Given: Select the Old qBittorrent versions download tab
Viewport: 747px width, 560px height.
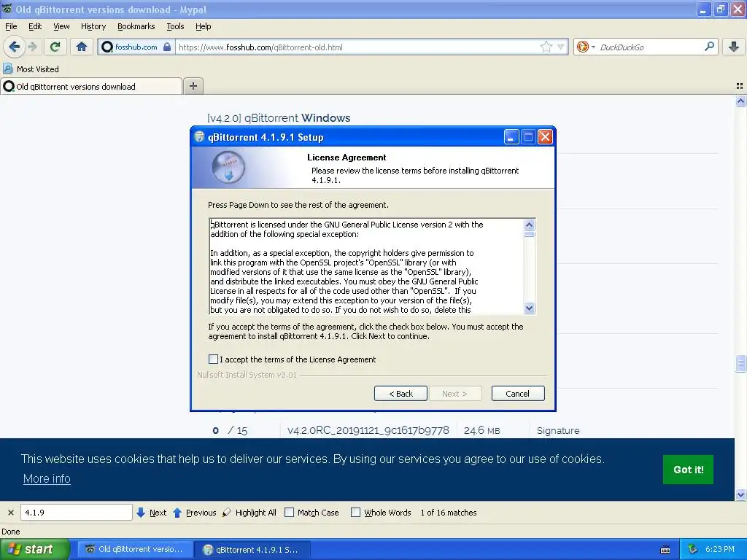Looking at the screenshot, I should click(91, 86).
